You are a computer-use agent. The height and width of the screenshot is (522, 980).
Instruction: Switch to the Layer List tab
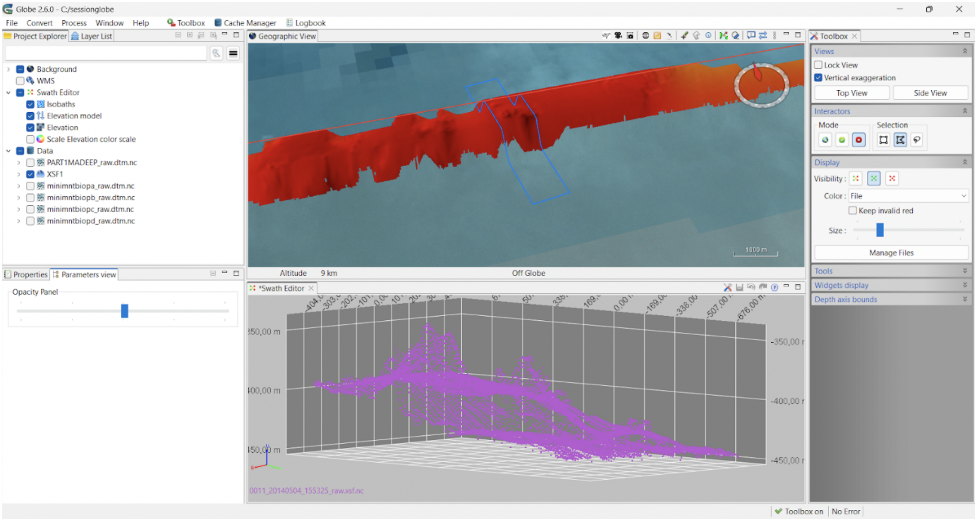pos(91,36)
